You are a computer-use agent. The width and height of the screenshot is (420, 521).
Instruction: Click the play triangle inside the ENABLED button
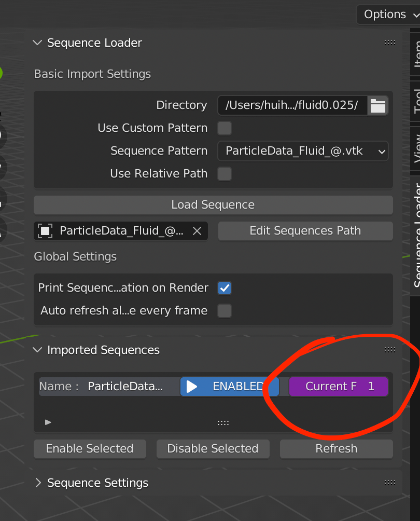(x=192, y=386)
